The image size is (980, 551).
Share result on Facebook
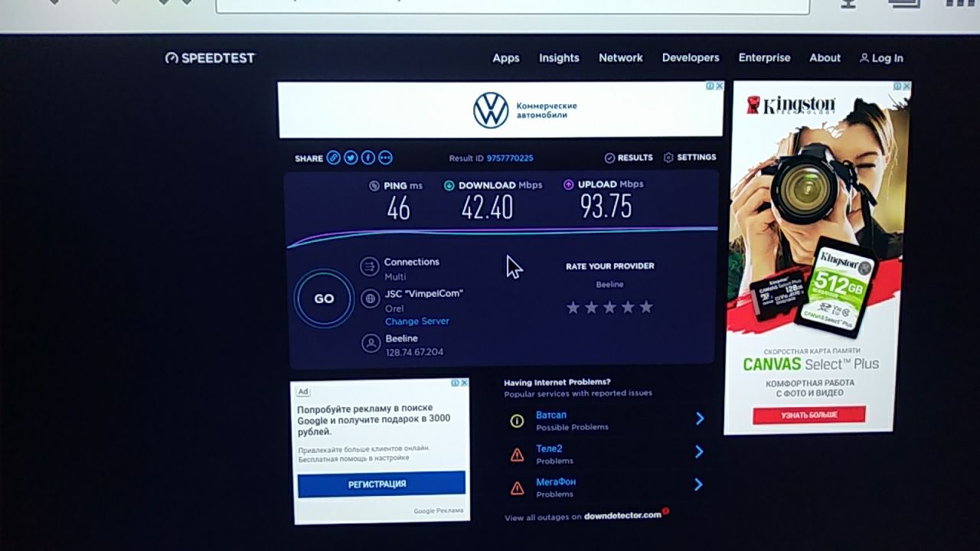(x=368, y=158)
